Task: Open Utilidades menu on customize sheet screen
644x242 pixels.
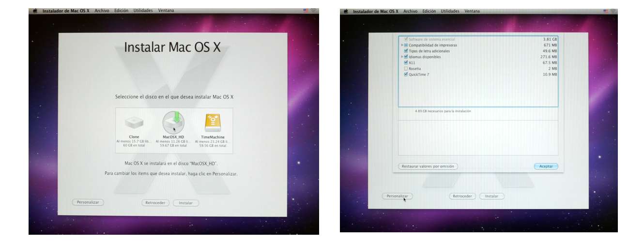Action: click(x=450, y=11)
